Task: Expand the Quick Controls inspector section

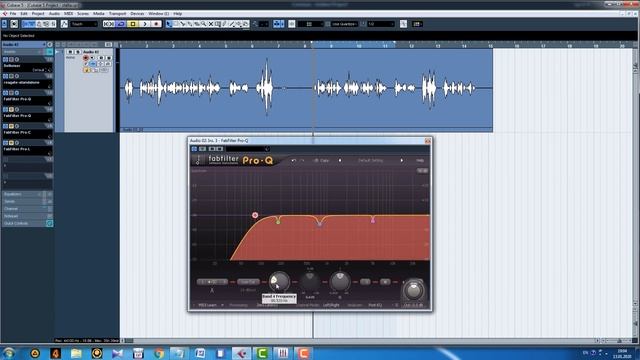Action: pos(27,224)
